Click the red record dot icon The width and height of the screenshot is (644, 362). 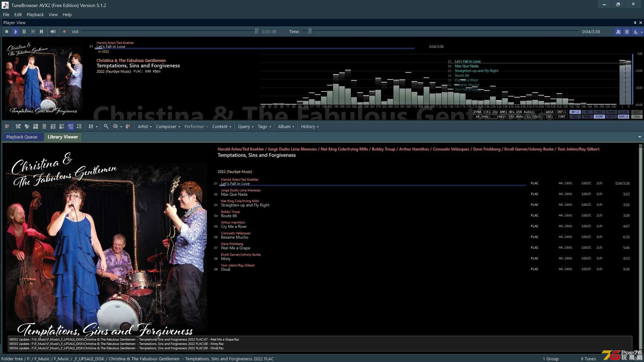(64, 32)
